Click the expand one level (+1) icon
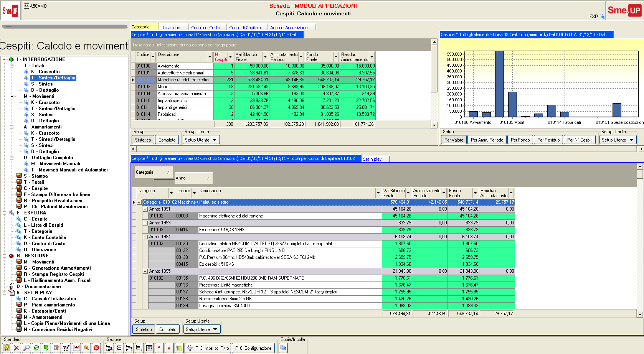This screenshot has height=354, width=644. 129,348
